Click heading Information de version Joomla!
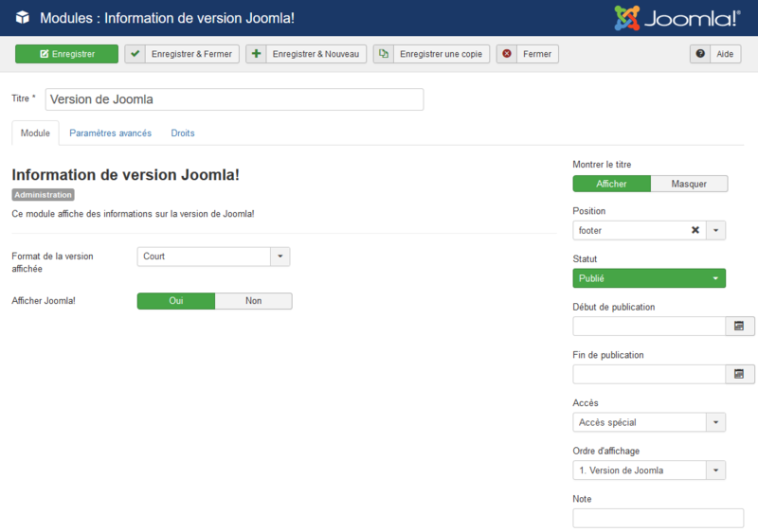Screen dimensions: 758x532 126,174
